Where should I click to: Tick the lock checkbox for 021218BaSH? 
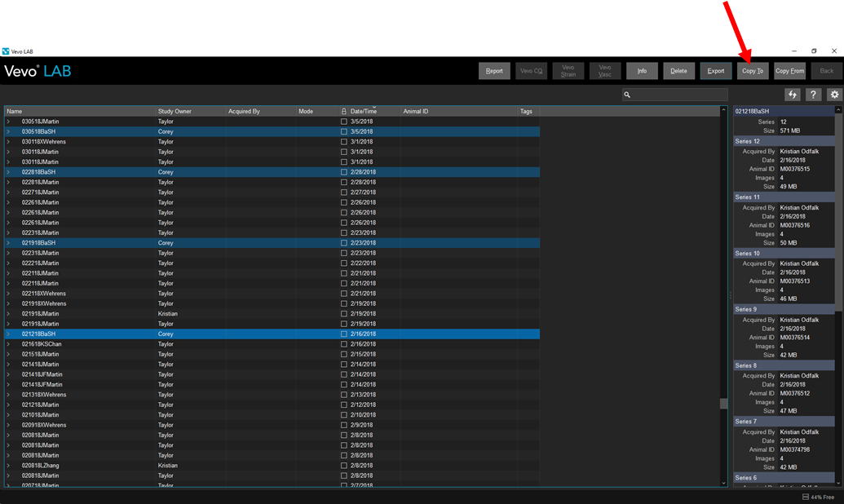click(x=344, y=334)
